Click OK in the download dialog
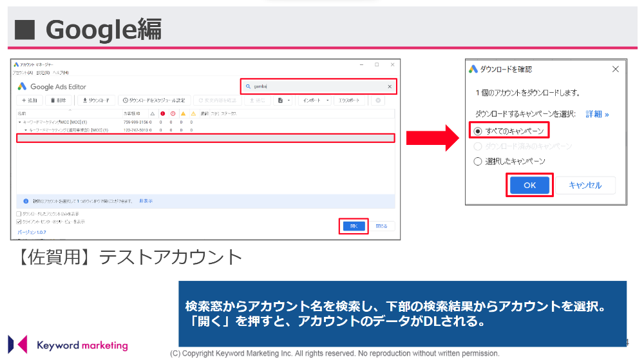644x362 pixels. [x=529, y=185]
